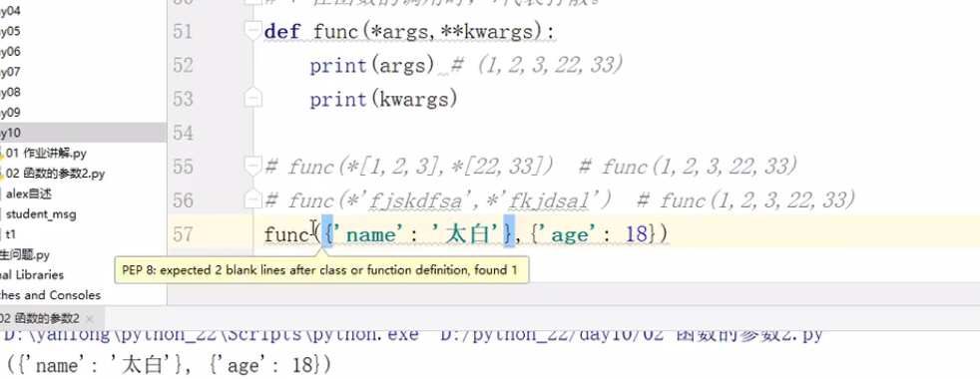Viewport: 980px width, 379px height.
Task: Click line number 54 in the gutter
Action: (x=183, y=133)
